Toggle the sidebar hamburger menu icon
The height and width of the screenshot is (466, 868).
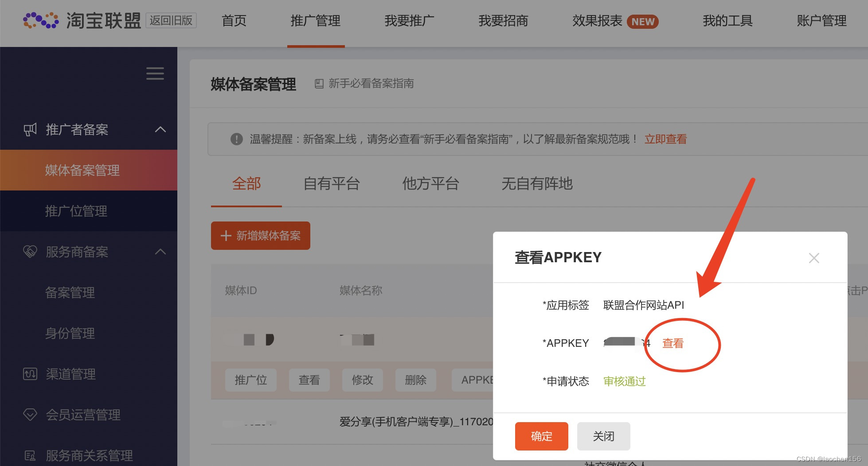[x=155, y=73]
